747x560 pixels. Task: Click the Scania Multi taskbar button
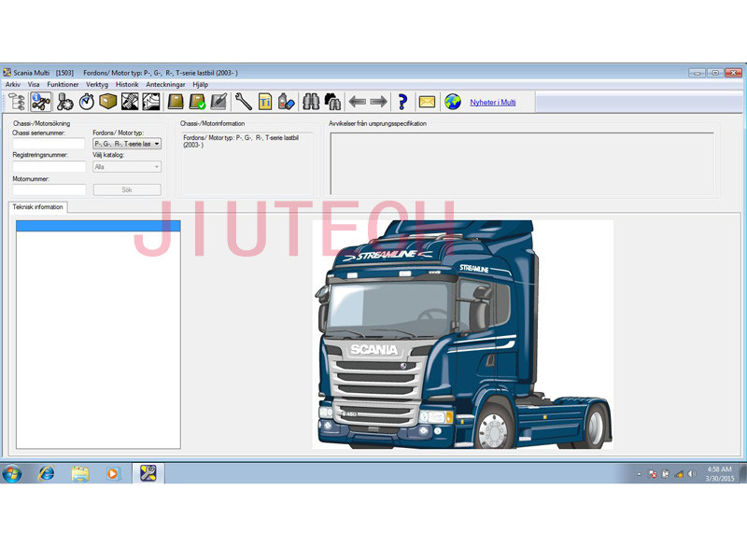click(148, 473)
